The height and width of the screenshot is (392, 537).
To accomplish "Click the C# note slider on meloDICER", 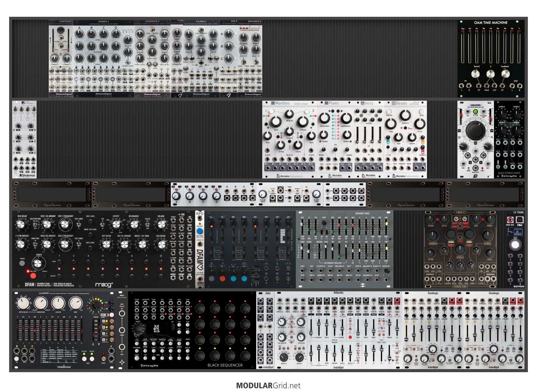I will pos(24,331).
